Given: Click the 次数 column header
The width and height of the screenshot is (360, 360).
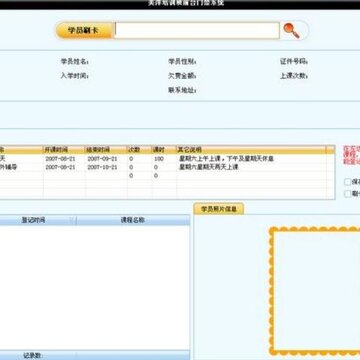Looking at the screenshot, I should (x=139, y=150).
